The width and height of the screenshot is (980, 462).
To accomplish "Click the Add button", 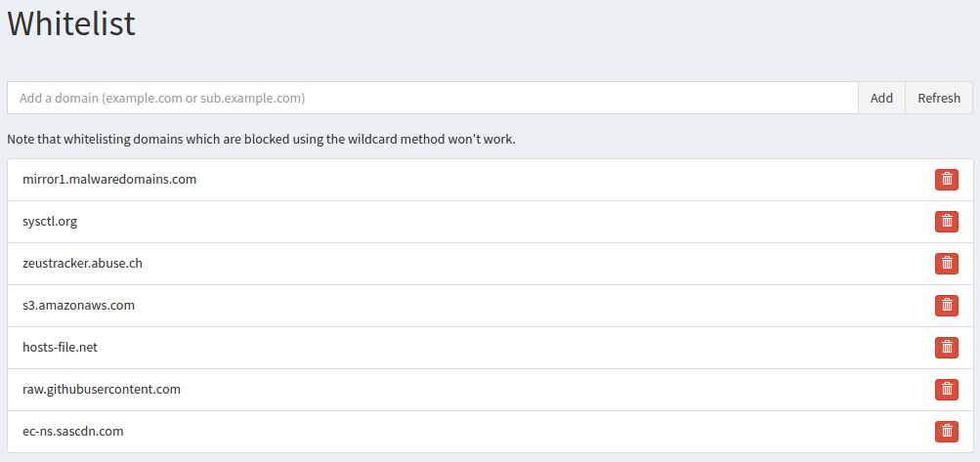I will pyautogui.click(x=881, y=98).
